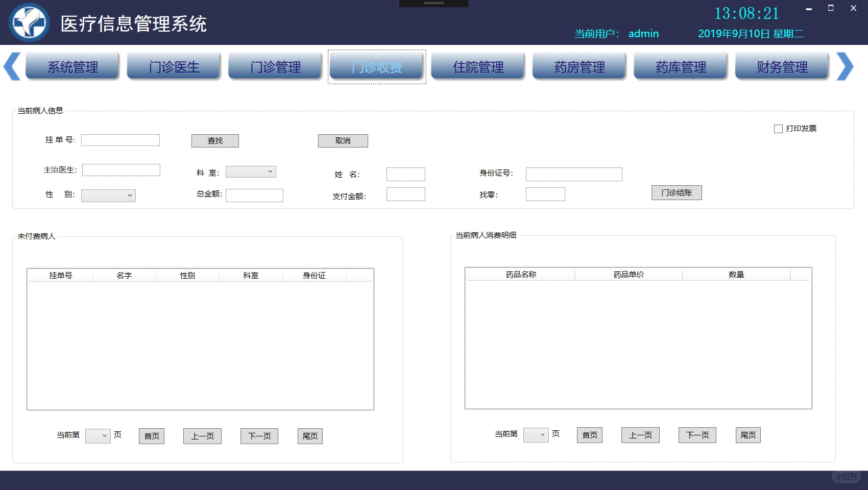The image size is (868, 490).
Task: Click the 查找 search button
Action: (215, 140)
